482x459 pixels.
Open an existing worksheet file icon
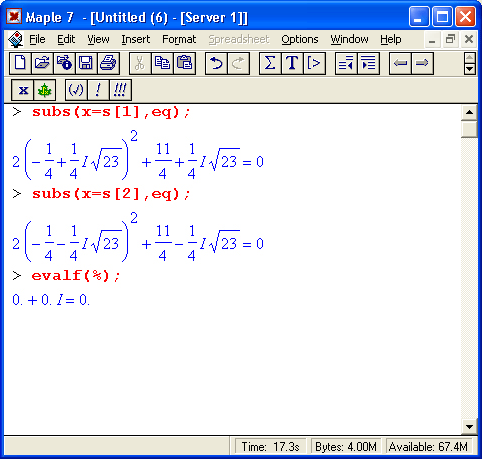point(42,63)
